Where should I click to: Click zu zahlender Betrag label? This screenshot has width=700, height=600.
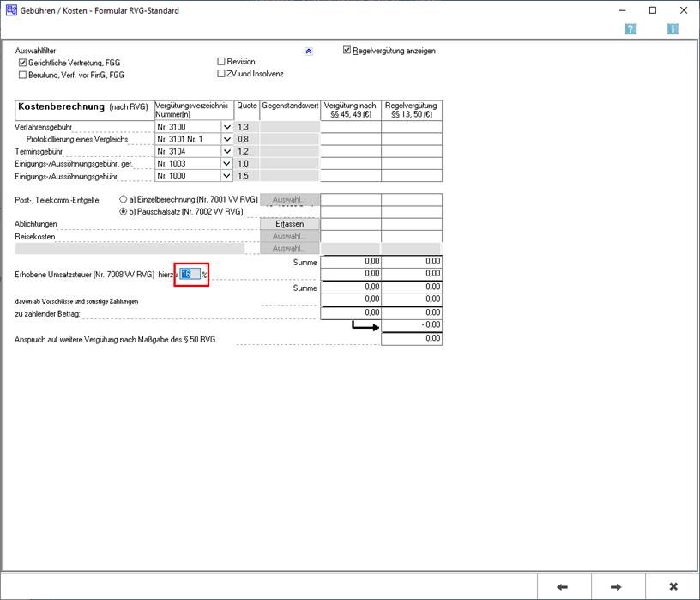pyautogui.click(x=47, y=313)
